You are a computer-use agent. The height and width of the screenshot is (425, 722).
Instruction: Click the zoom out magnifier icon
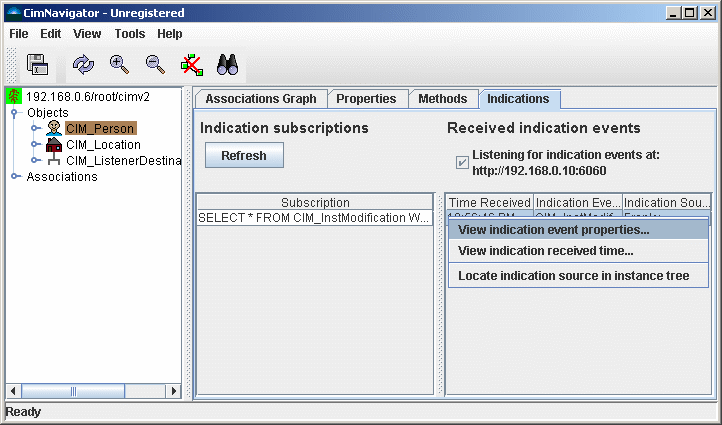tap(155, 65)
